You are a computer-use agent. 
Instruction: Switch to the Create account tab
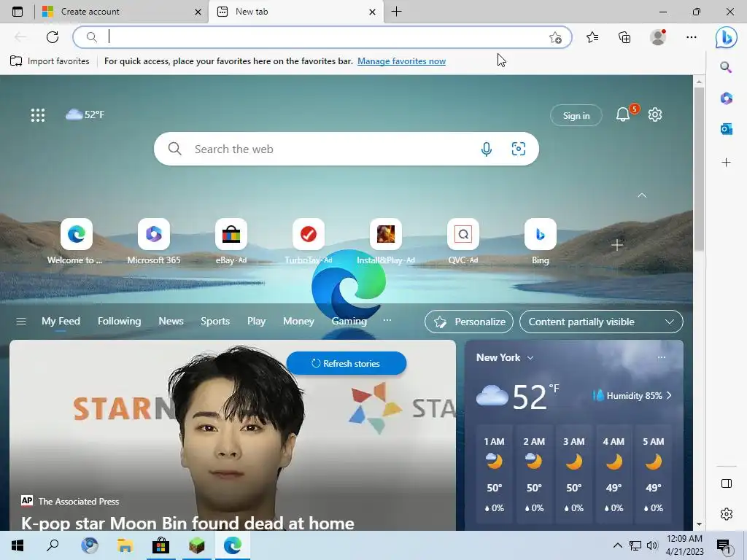(121, 12)
